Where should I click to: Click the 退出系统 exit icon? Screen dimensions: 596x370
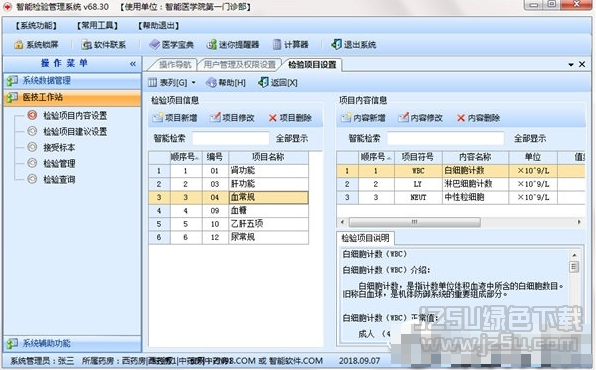tap(336, 44)
